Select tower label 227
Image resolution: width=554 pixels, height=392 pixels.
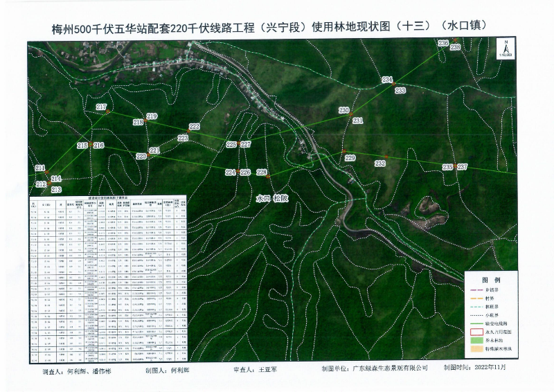[246, 144]
